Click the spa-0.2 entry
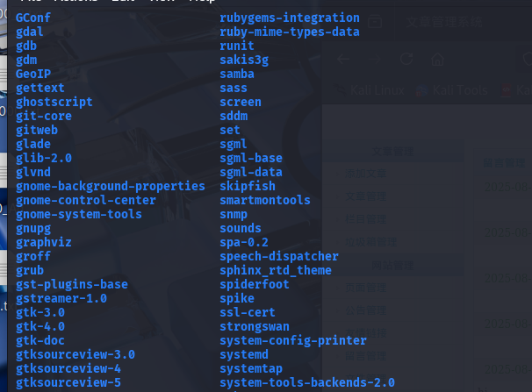The height and width of the screenshot is (392, 532). click(244, 243)
